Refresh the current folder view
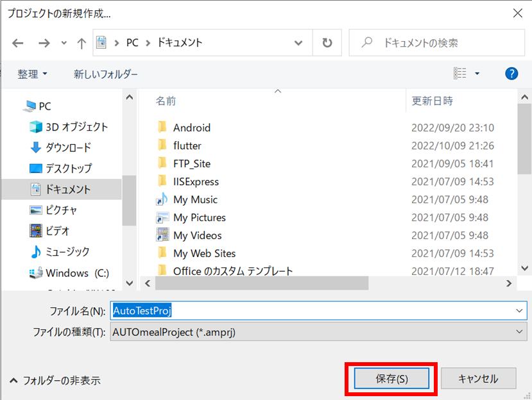The width and height of the screenshot is (532, 400). (327, 43)
